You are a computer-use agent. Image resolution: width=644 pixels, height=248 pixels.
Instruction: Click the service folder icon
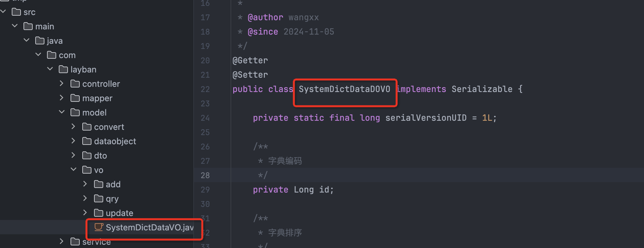click(x=75, y=241)
